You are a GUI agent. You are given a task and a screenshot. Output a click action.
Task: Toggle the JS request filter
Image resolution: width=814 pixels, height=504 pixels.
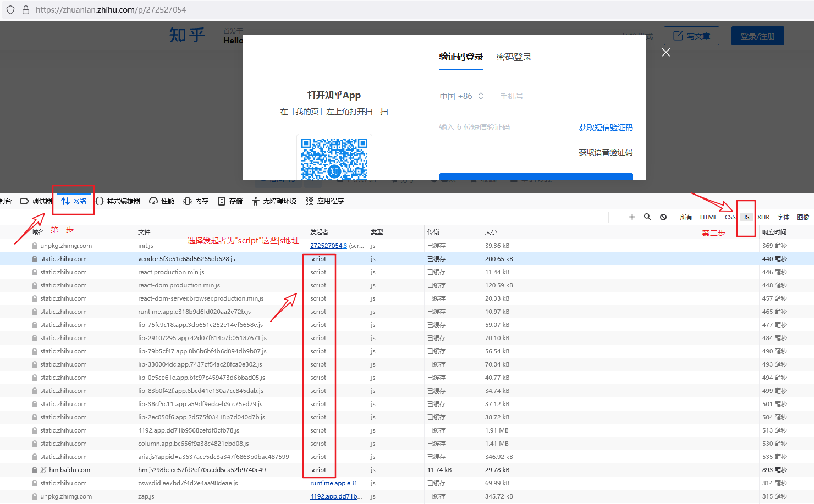click(746, 217)
